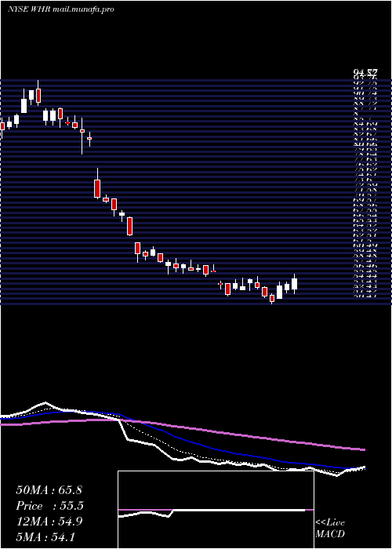Viewport: 392px width, 549px height.
Task: Click the MACD inset chart box
Action: coord(216,510)
